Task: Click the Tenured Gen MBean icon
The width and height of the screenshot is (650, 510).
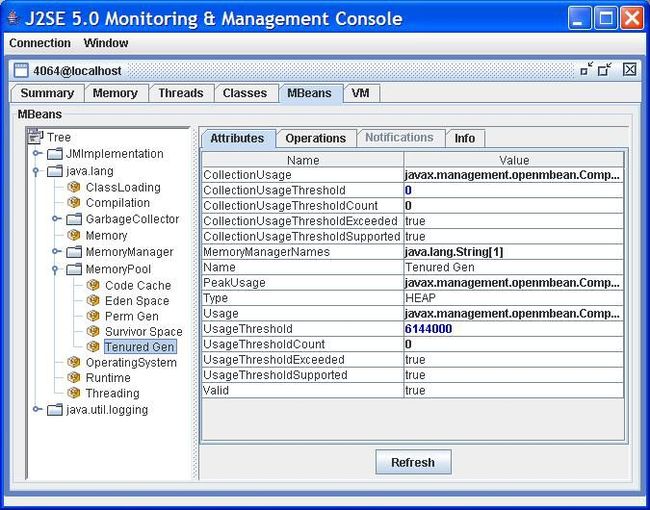Action: [93, 347]
